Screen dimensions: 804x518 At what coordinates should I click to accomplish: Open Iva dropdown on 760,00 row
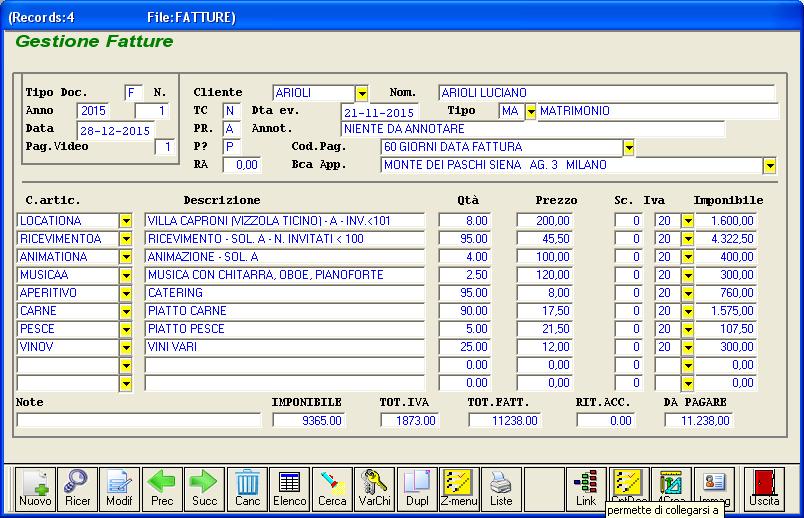688,293
